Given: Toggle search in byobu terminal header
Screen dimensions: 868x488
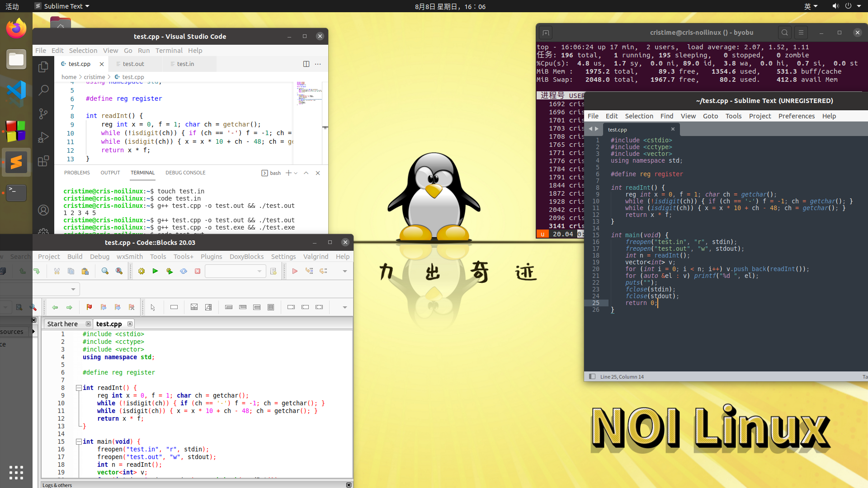Looking at the screenshot, I should pyautogui.click(x=785, y=33).
